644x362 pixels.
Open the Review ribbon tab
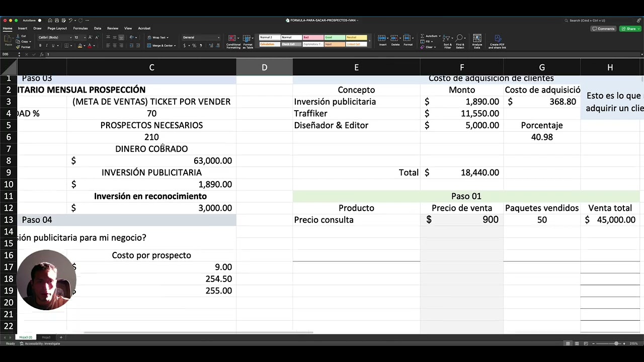[113, 28]
